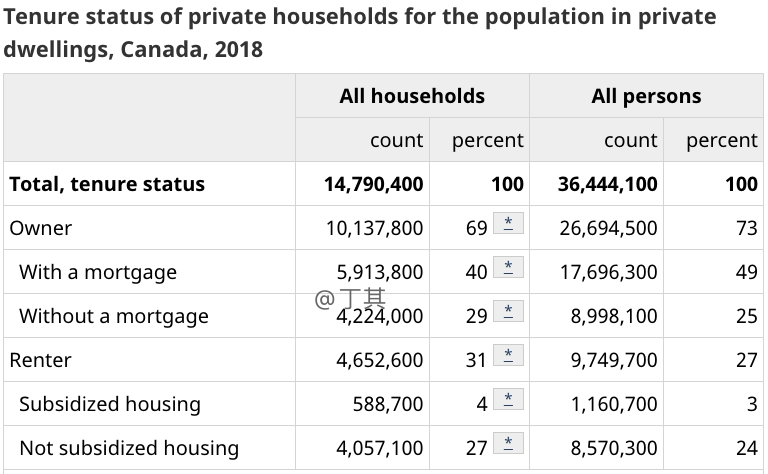
Task: Click the With a mortgage row label
Action: point(98,272)
